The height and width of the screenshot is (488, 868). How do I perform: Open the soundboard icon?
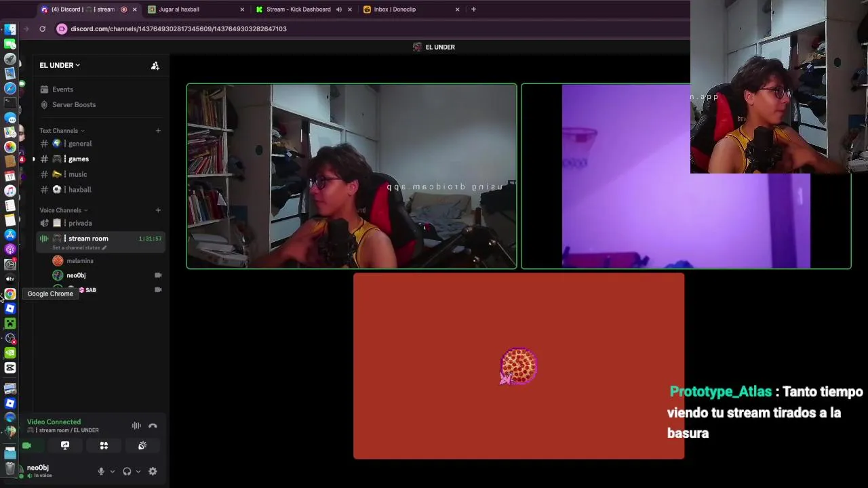142,445
